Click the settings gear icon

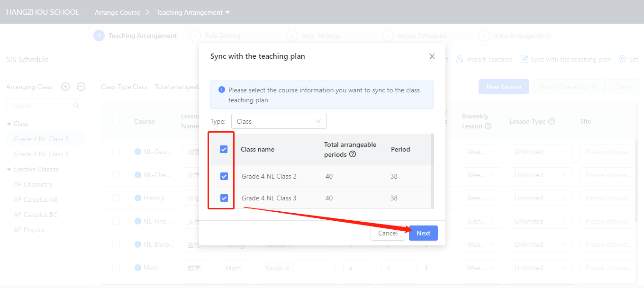tap(622, 59)
